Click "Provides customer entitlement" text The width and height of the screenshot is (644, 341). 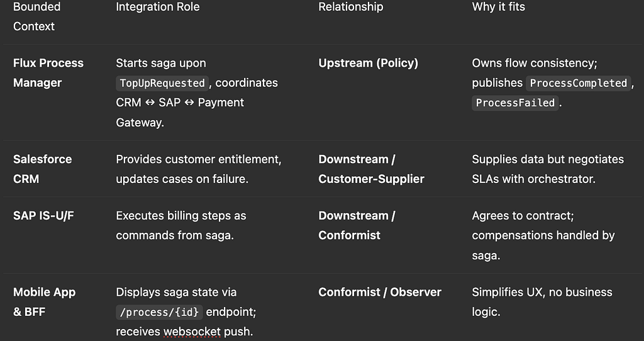tap(198, 159)
